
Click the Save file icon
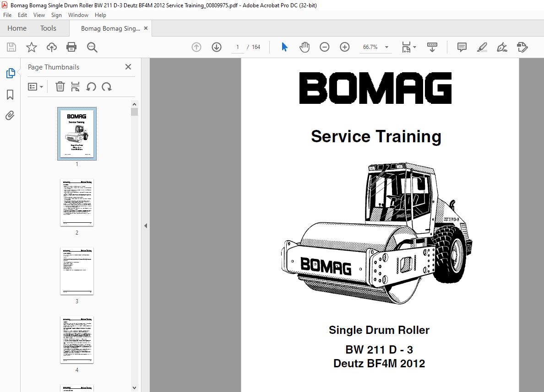pyautogui.click(x=11, y=47)
